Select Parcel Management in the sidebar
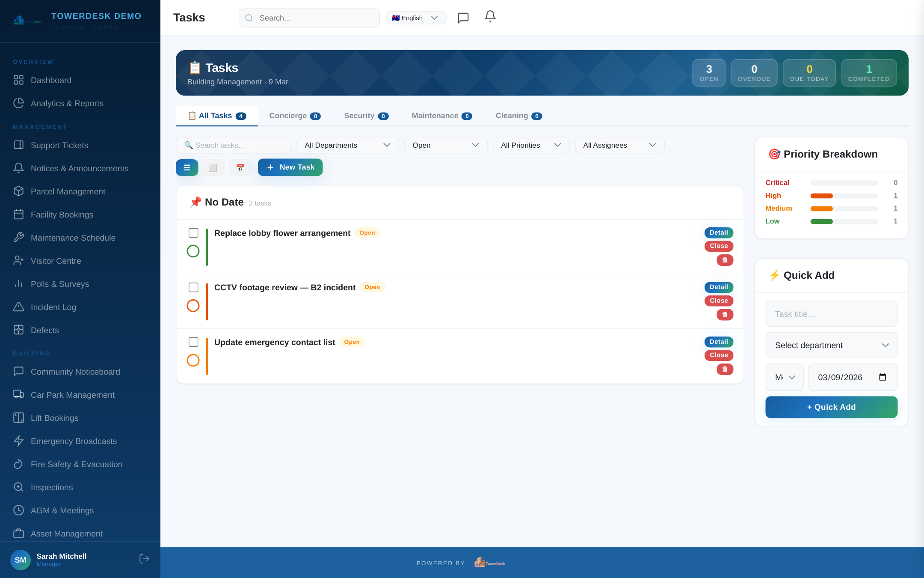The height and width of the screenshot is (578, 924). (x=68, y=191)
